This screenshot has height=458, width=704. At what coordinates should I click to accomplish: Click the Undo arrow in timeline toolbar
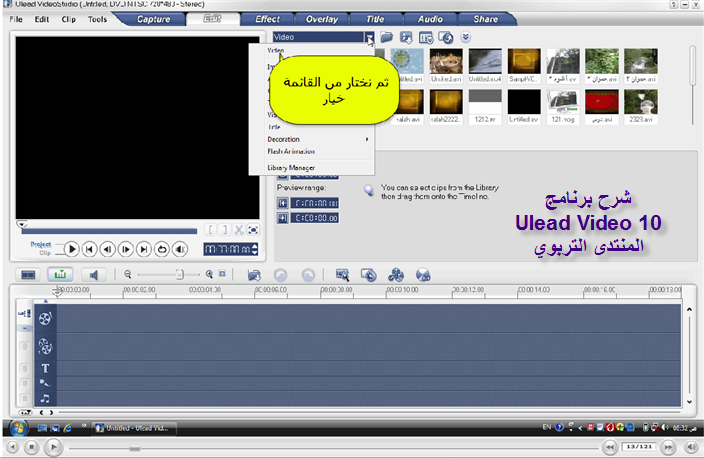tap(281, 275)
